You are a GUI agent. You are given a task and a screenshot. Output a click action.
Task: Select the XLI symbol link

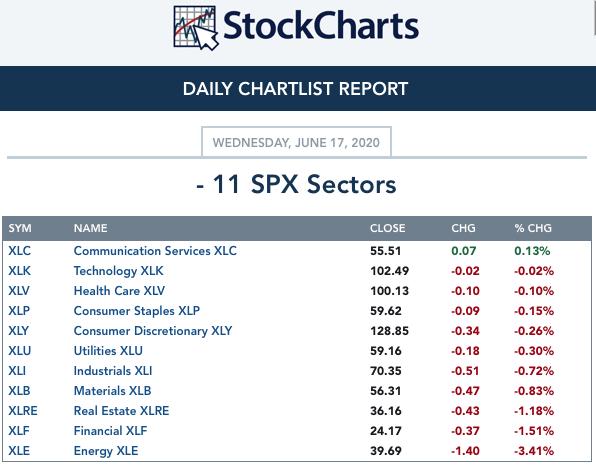tap(17, 371)
